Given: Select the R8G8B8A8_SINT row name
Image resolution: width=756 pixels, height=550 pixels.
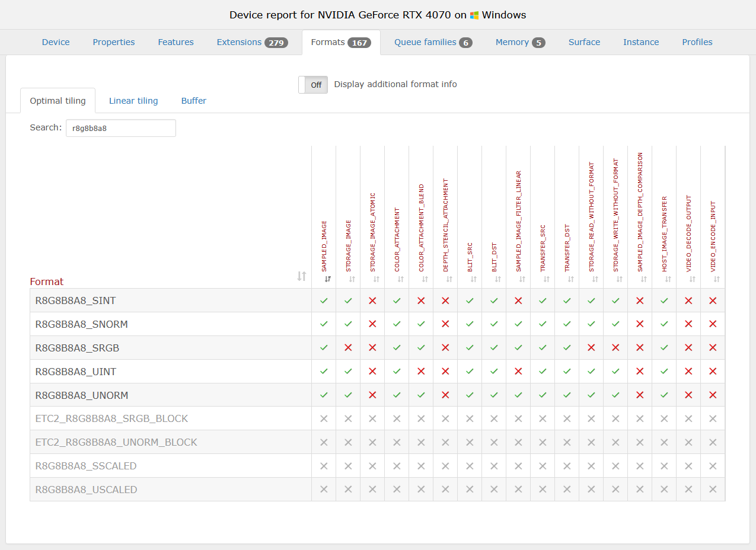Looking at the screenshot, I should [75, 300].
